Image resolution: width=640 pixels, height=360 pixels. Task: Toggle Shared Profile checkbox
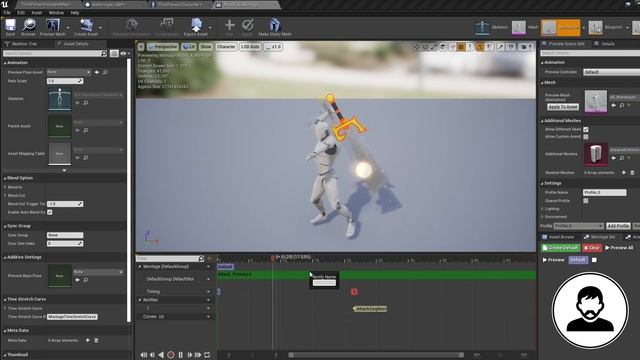pyautogui.click(x=586, y=201)
